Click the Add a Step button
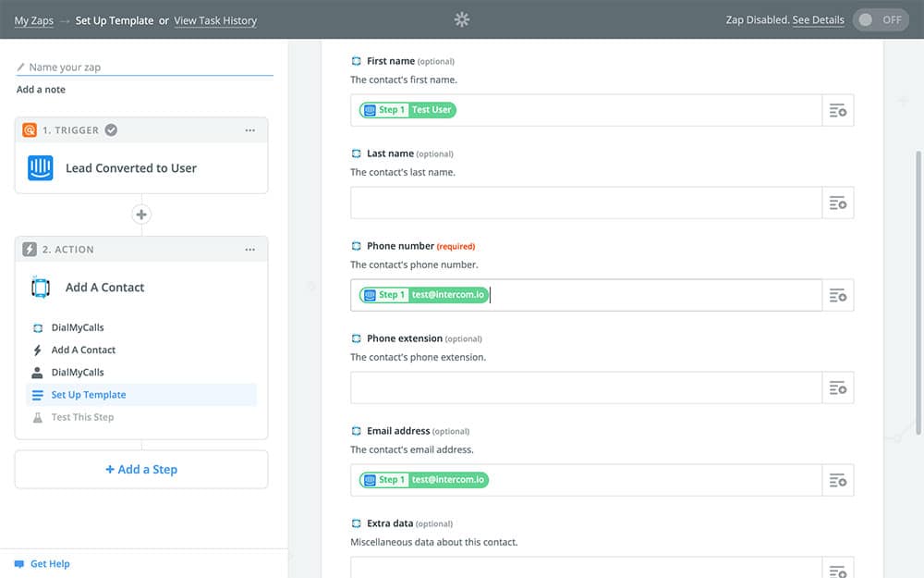 click(x=141, y=470)
